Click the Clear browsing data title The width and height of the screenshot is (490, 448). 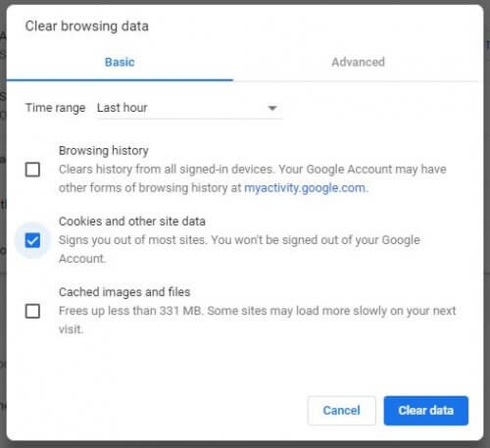click(87, 26)
